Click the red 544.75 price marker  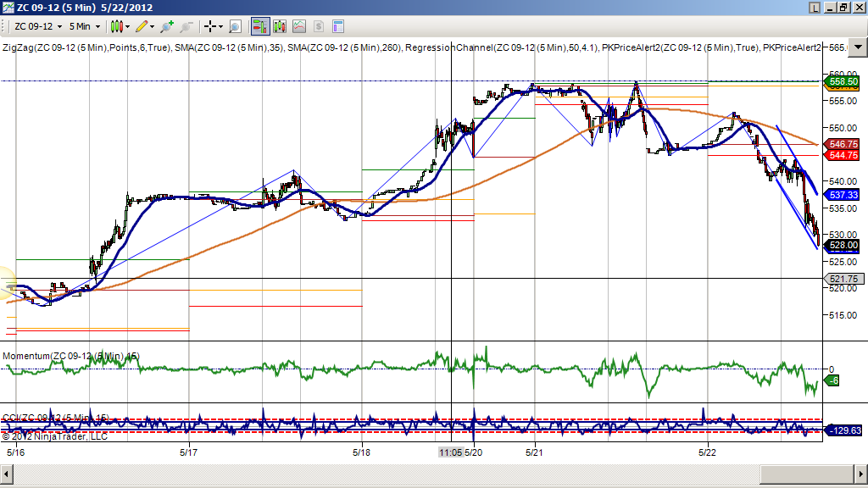842,155
